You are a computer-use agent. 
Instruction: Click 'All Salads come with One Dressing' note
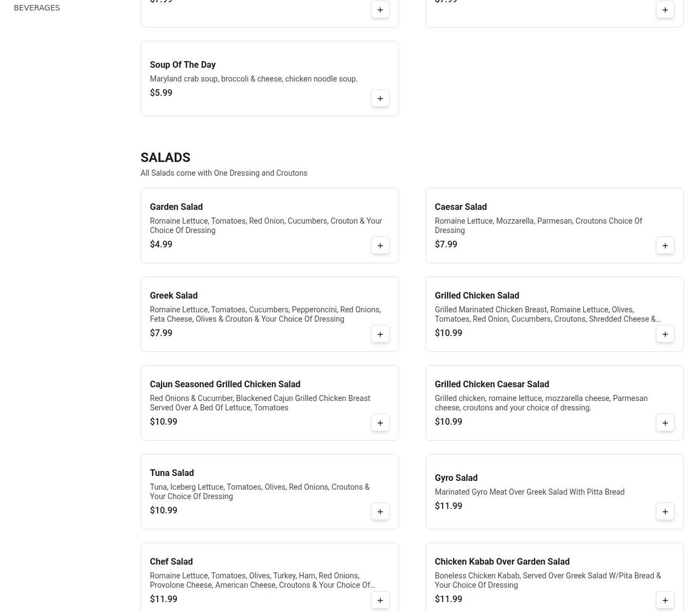pyautogui.click(x=224, y=173)
